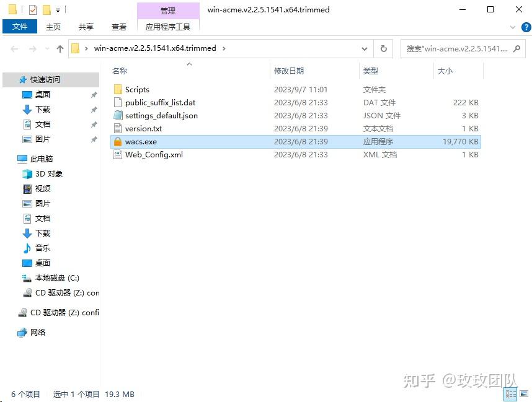Switch to the 查看 ribbon tab

(x=118, y=27)
